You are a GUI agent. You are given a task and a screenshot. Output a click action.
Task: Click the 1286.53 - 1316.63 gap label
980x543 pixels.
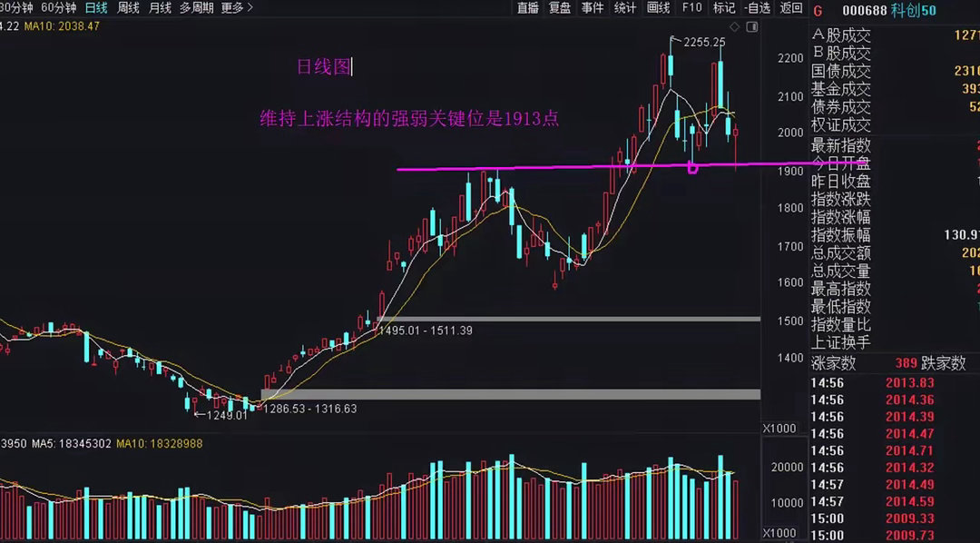(310, 409)
